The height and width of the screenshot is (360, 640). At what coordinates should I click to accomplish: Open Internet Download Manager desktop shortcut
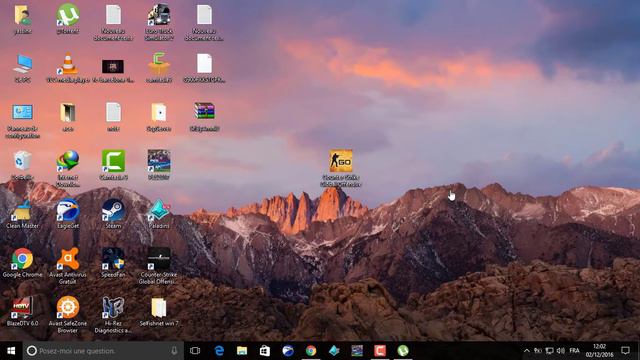tap(68, 161)
